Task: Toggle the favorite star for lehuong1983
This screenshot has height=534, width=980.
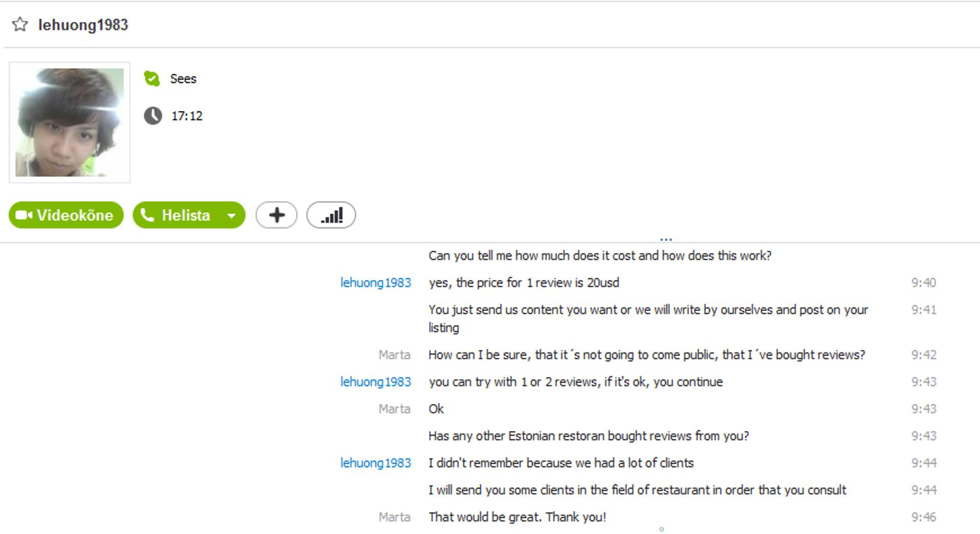Action: pos(20,24)
